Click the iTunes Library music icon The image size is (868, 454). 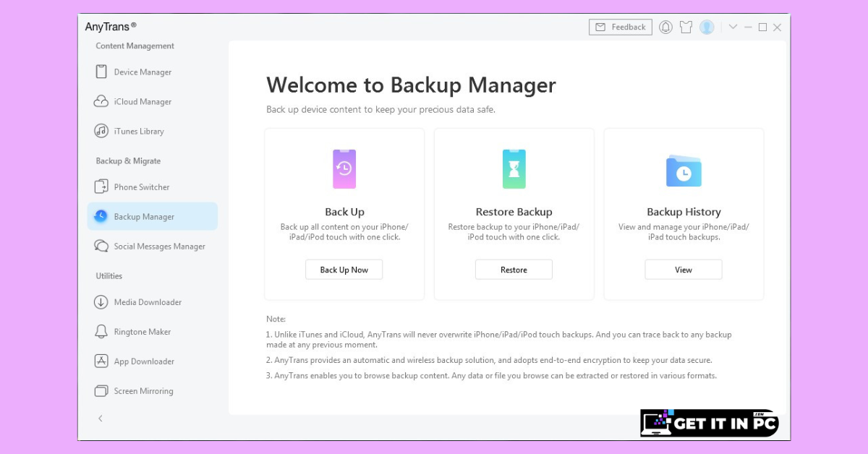tap(101, 131)
